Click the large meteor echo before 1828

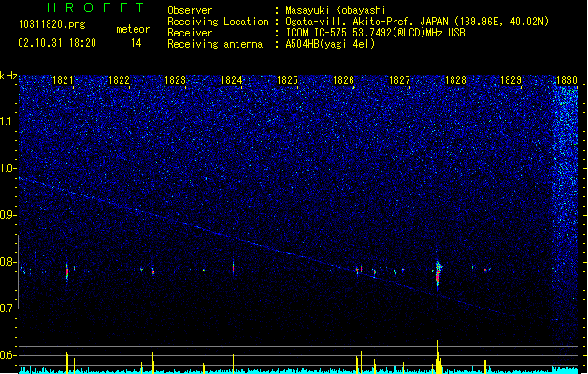point(438,275)
